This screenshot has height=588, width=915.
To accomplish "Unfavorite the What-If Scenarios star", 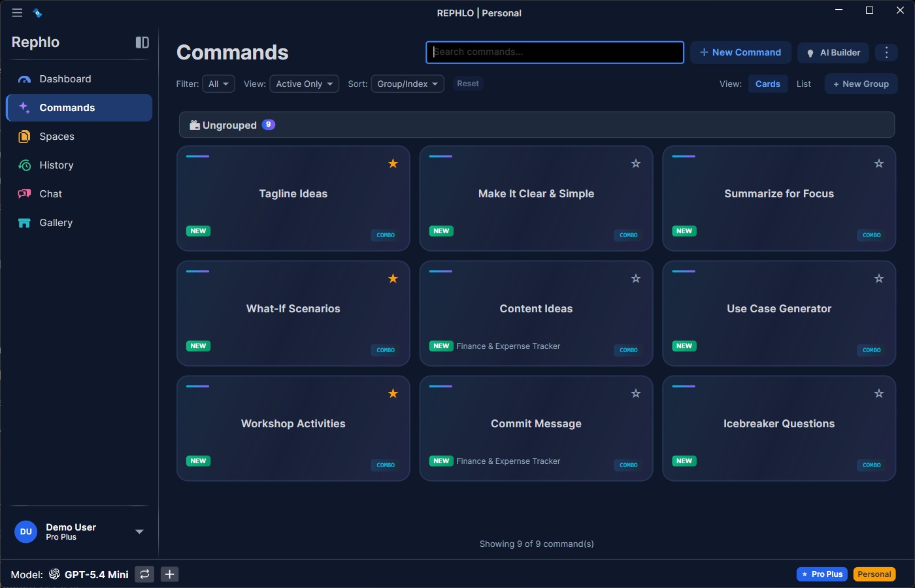I will point(393,278).
